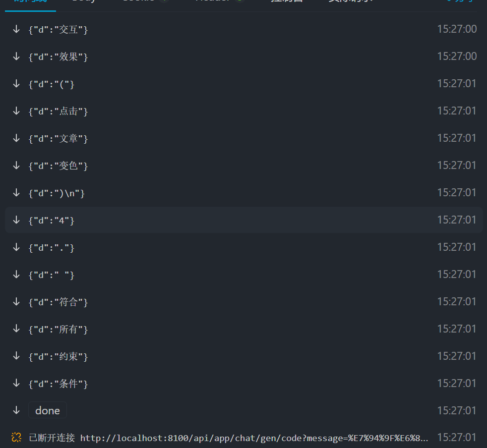Screen dimensions: 487x448
Task: Click the down arrow beside the "交互" message
Action: (16, 29)
